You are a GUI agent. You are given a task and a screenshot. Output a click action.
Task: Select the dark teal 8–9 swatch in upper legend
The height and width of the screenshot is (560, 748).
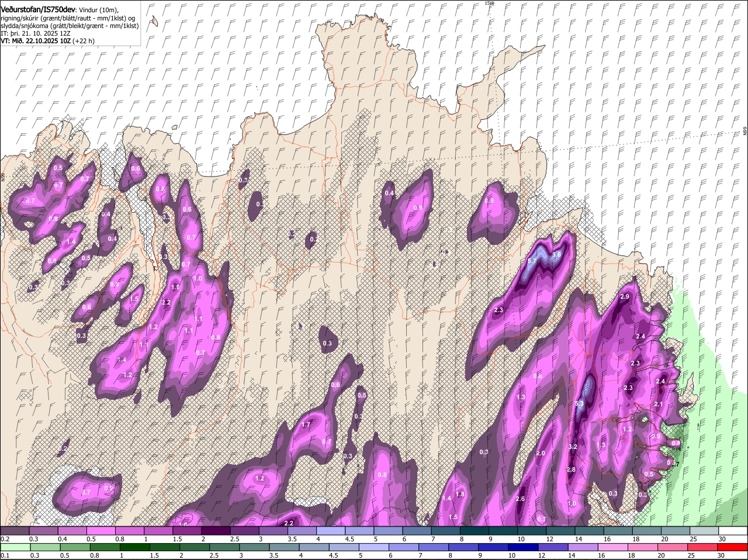coord(475,530)
